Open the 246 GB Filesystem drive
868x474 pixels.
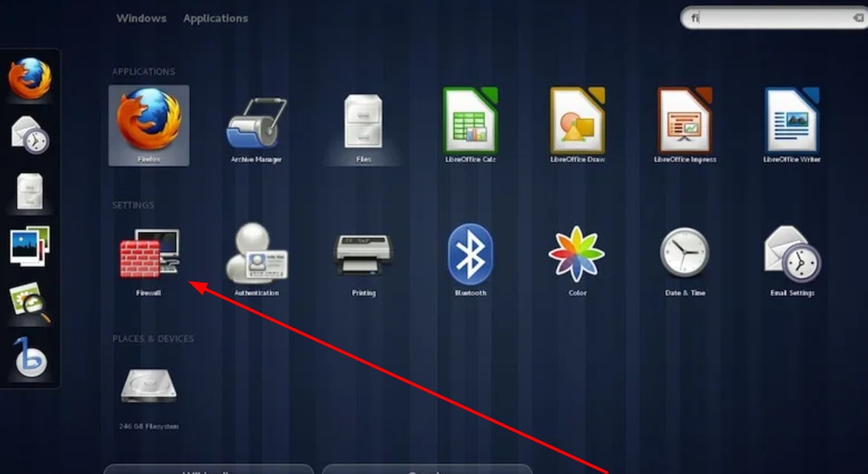[x=149, y=398]
